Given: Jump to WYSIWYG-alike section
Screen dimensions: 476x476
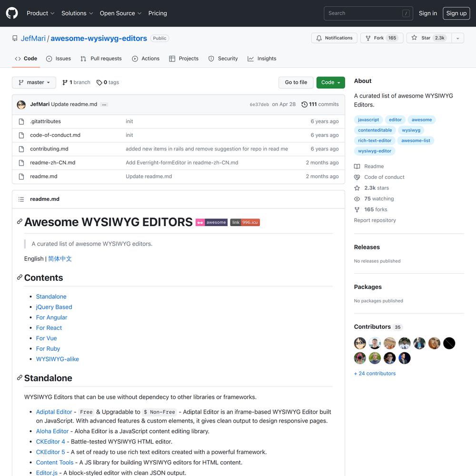Looking at the screenshot, I should pos(58,359).
